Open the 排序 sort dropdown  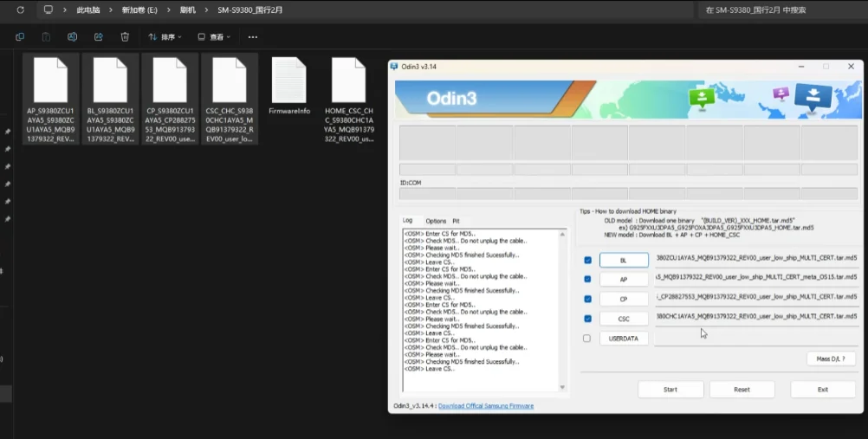point(165,37)
